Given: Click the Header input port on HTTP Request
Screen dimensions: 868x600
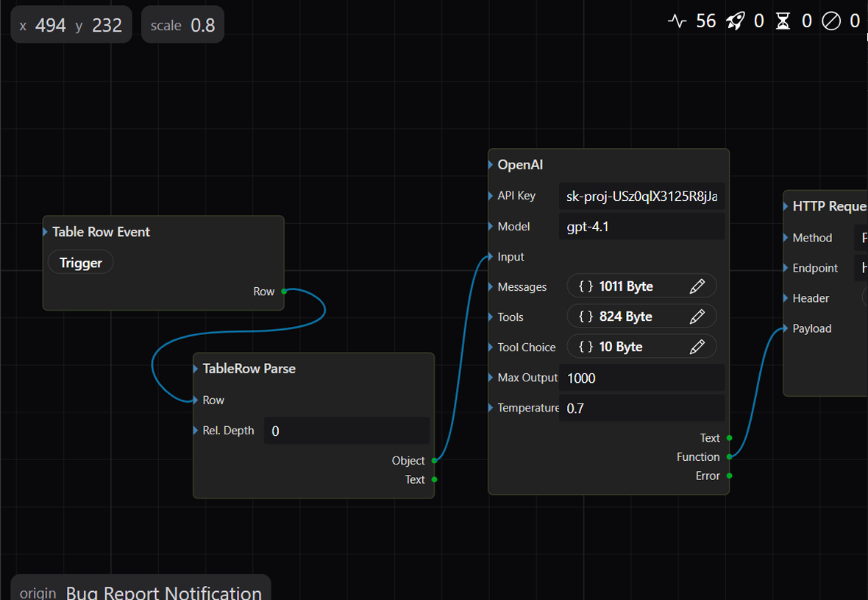Looking at the screenshot, I should [786, 298].
